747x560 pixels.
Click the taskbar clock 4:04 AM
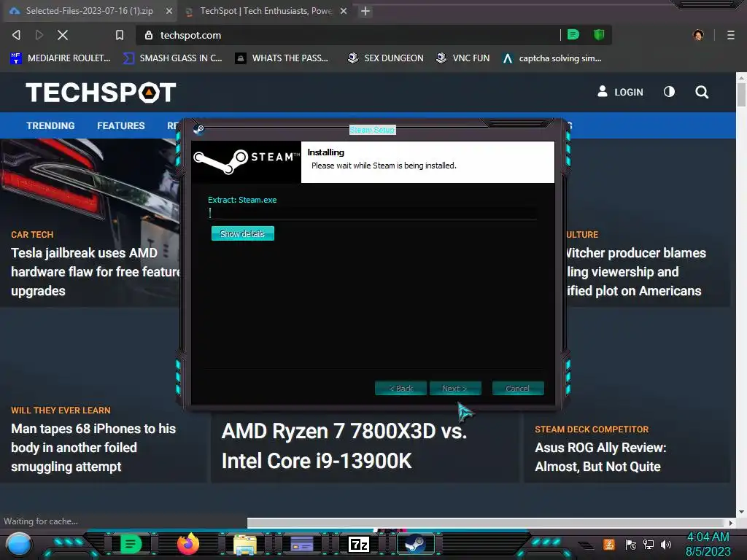coord(708,537)
